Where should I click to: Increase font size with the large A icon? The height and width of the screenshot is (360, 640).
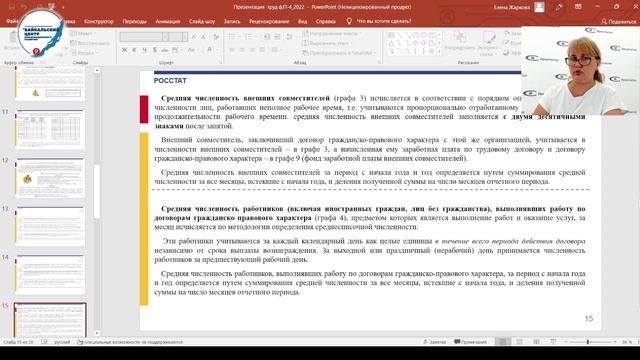point(194,37)
